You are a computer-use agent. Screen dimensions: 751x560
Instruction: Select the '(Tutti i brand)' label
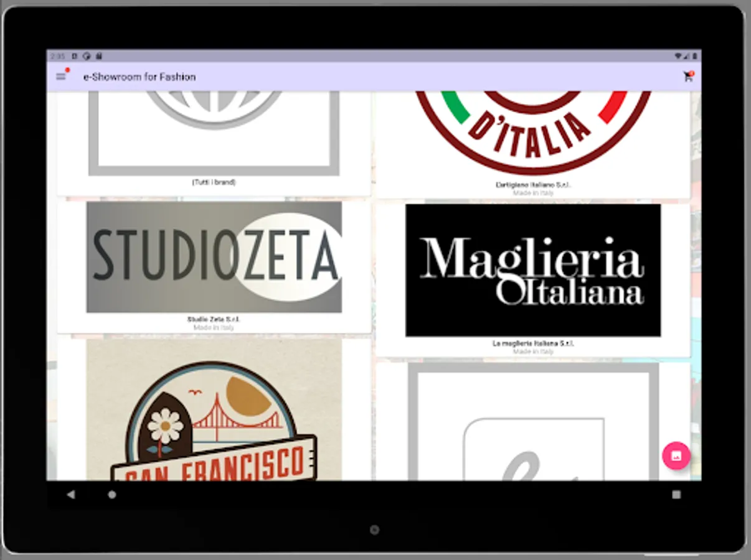click(214, 182)
